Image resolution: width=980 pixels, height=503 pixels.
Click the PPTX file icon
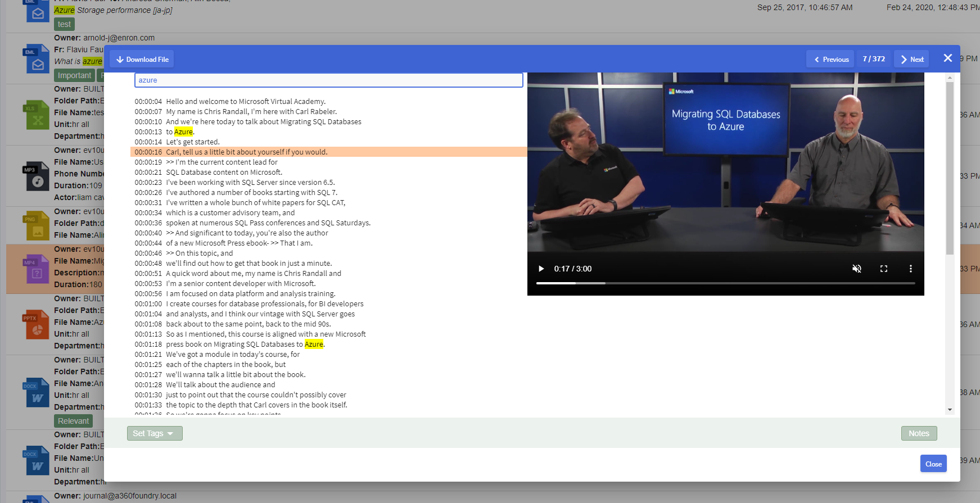(x=37, y=325)
